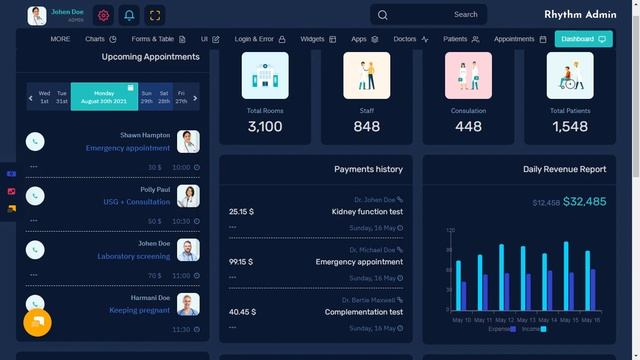Open the Patients menu
The height and width of the screenshot is (360, 640).
pos(461,39)
